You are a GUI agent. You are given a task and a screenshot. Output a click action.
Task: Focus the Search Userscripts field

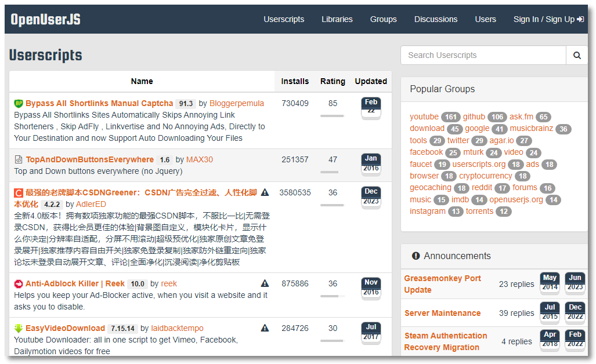pos(483,56)
